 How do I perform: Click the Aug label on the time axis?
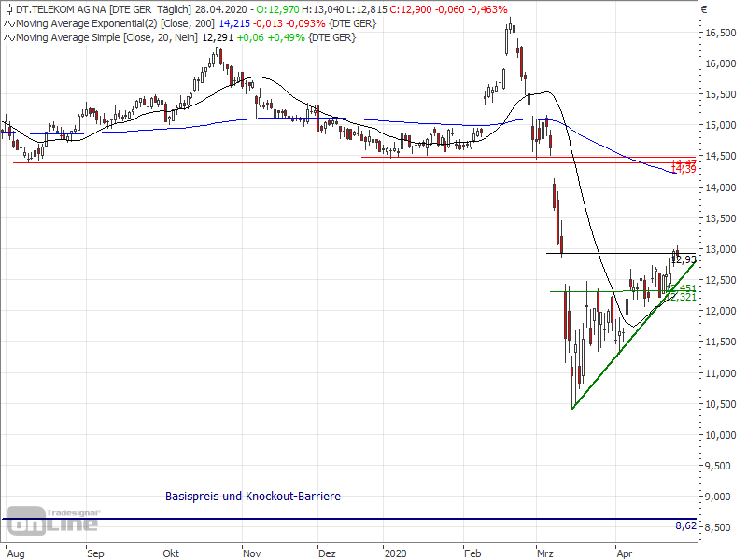tap(16, 553)
